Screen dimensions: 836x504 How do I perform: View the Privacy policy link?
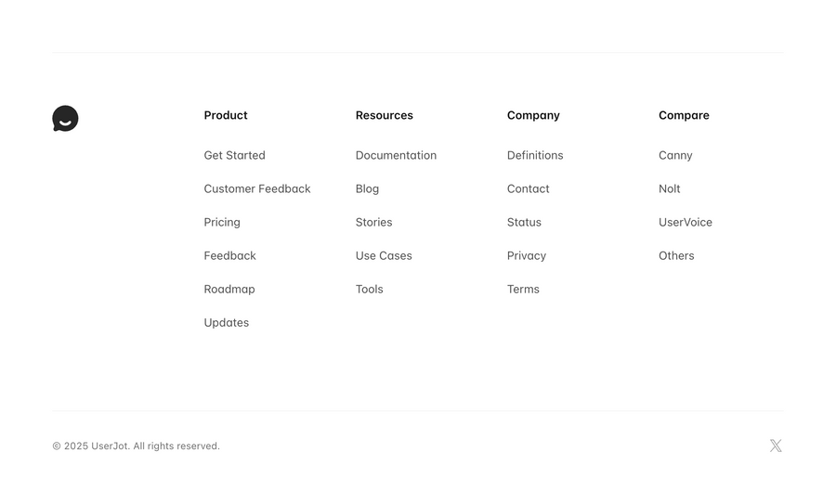pyautogui.click(x=527, y=255)
